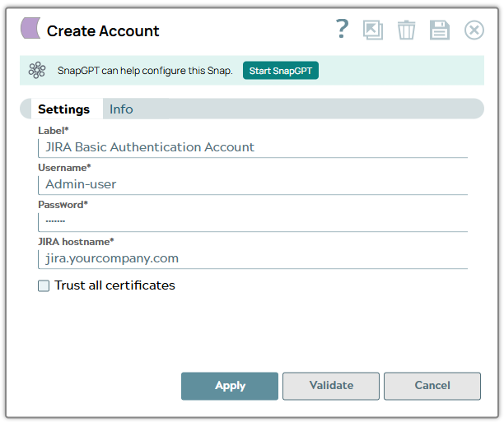
Task: Apply the account settings
Action: pyautogui.click(x=230, y=386)
